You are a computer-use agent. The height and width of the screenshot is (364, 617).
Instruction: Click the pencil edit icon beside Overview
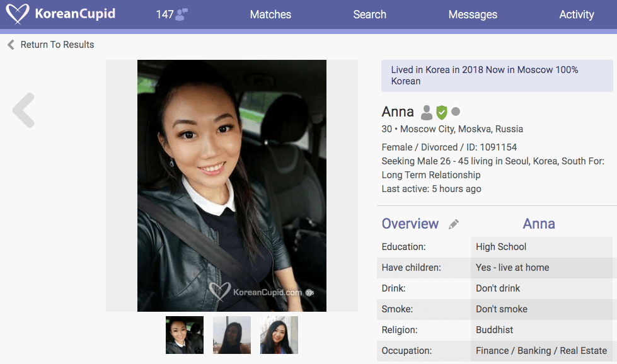tap(454, 224)
